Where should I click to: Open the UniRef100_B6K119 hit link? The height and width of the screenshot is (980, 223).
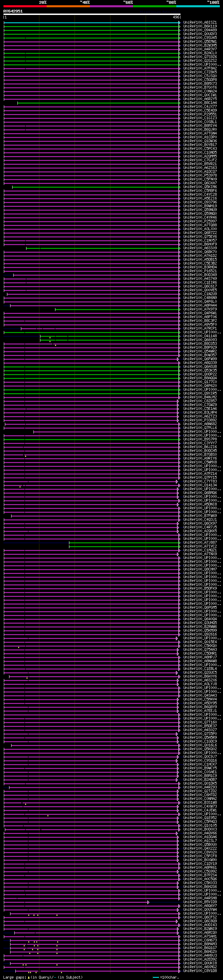click(200, 26)
